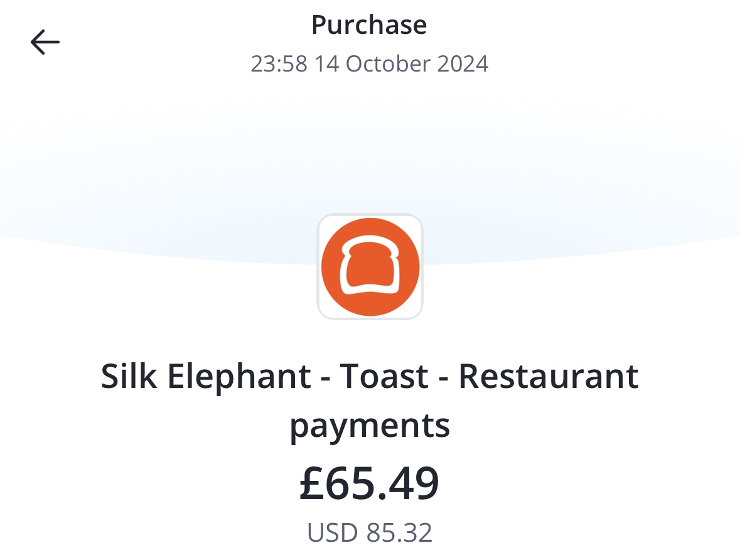
Task: Click the word payments in title
Action: point(370,426)
